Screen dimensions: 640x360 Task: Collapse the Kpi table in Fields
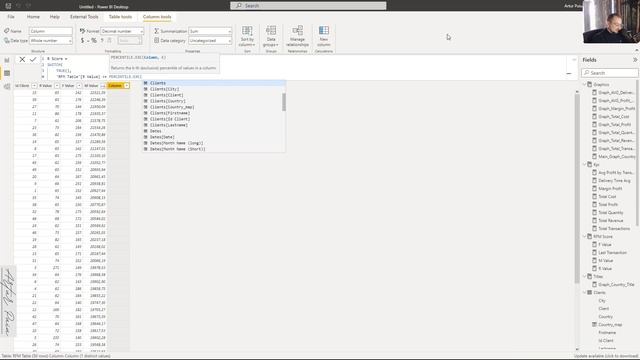(584, 164)
